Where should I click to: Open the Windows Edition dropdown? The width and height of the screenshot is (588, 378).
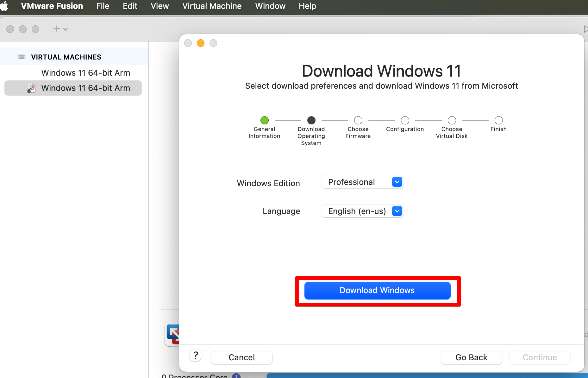coord(362,182)
